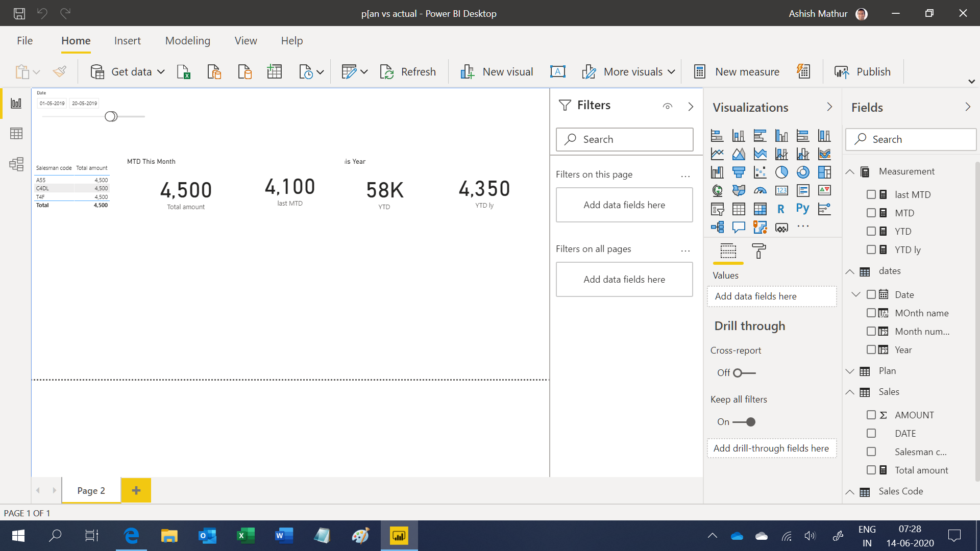Open the Model view icon

[x=16, y=164]
